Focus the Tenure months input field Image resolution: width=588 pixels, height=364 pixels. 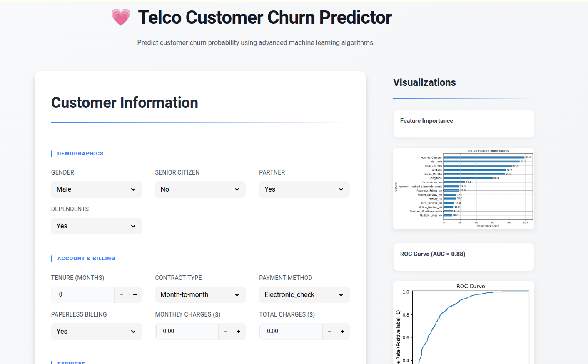click(x=83, y=295)
